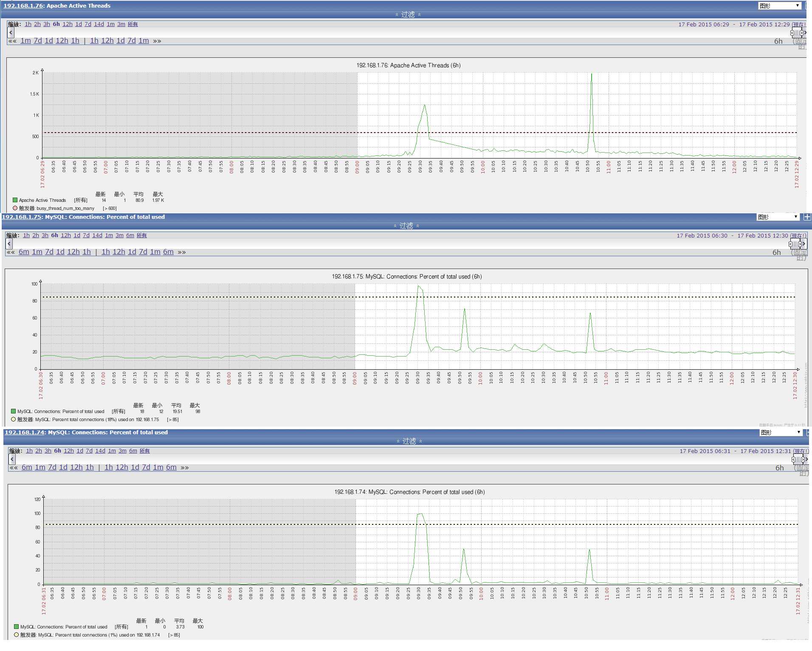Click scroll-left arrow in 192.168.1.75 MySQL timeline
The width and height of the screenshot is (812, 651).
click(x=9, y=243)
